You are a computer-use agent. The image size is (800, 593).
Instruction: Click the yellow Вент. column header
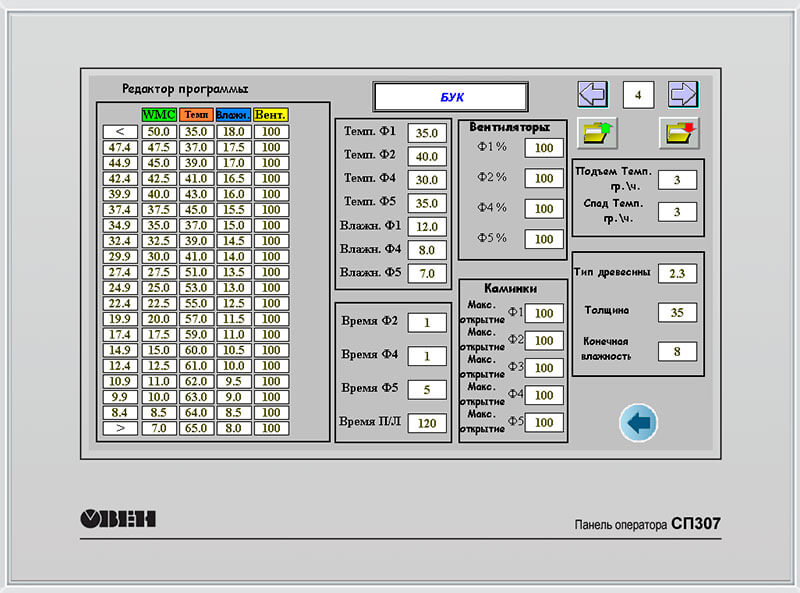pyautogui.click(x=270, y=115)
